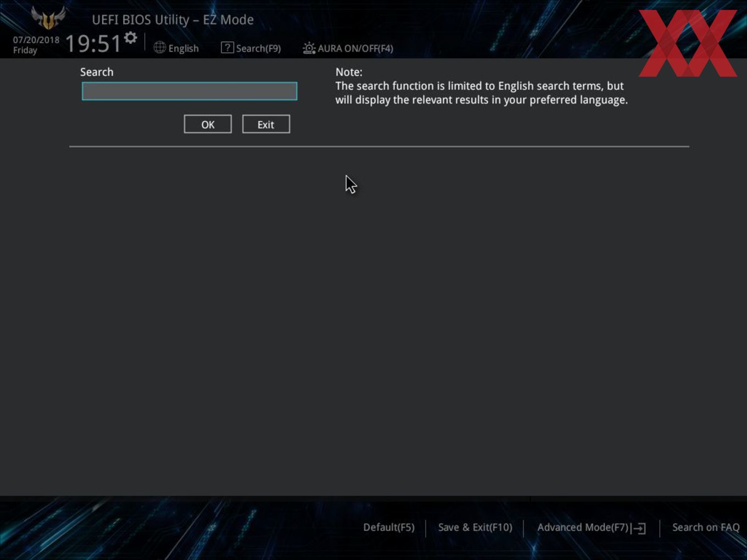Confirm search with the OK button
Viewport: 747px width, 560px height.
(208, 124)
